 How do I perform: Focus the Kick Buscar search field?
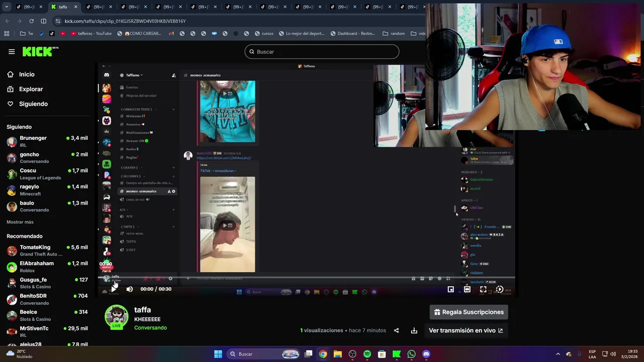point(322,52)
